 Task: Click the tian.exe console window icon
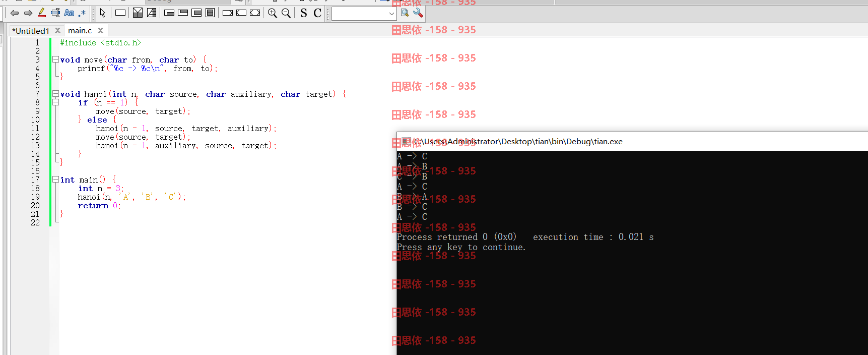(406, 142)
